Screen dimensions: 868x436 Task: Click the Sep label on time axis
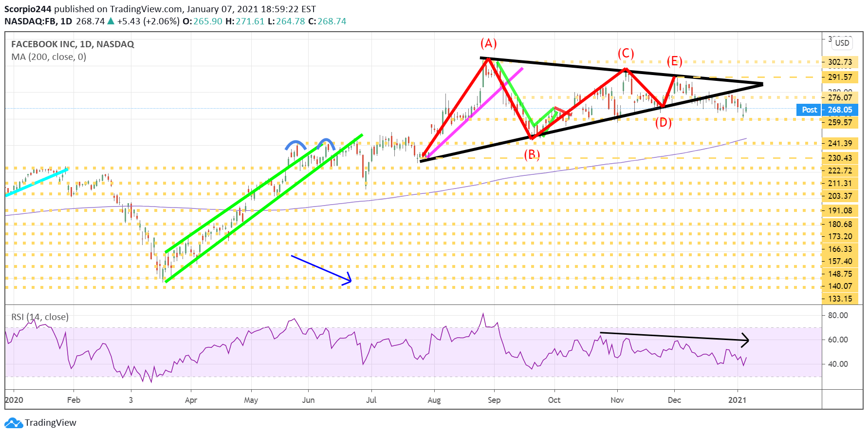(x=494, y=400)
